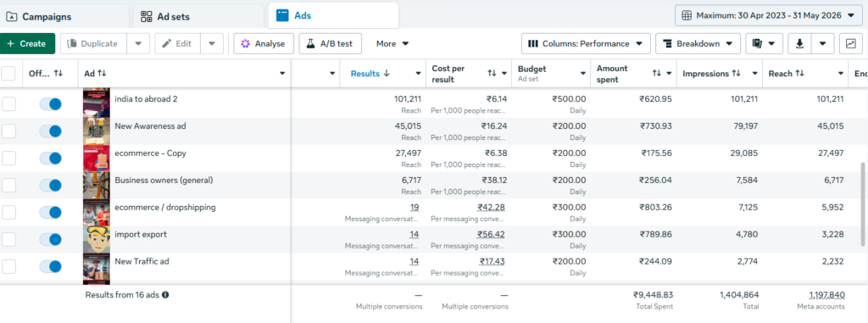The height and width of the screenshot is (323, 868).
Task: Click the export download icon
Action: (x=799, y=44)
